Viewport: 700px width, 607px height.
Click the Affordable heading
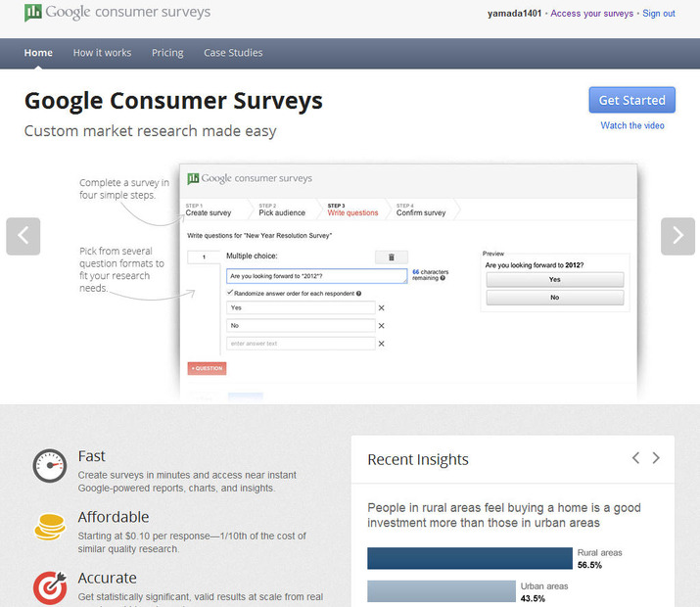(114, 517)
